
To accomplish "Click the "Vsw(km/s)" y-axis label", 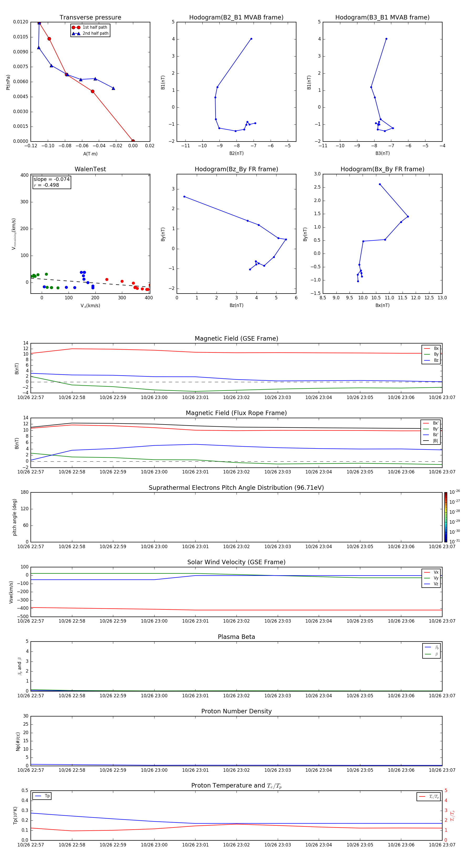I will (x=11, y=592).
